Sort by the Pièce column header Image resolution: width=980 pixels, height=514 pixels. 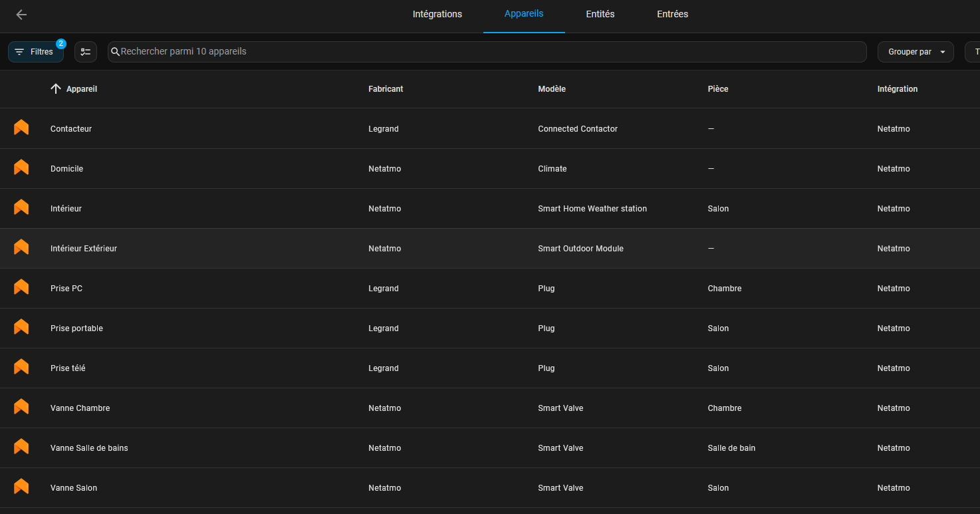tap(718, 89)
